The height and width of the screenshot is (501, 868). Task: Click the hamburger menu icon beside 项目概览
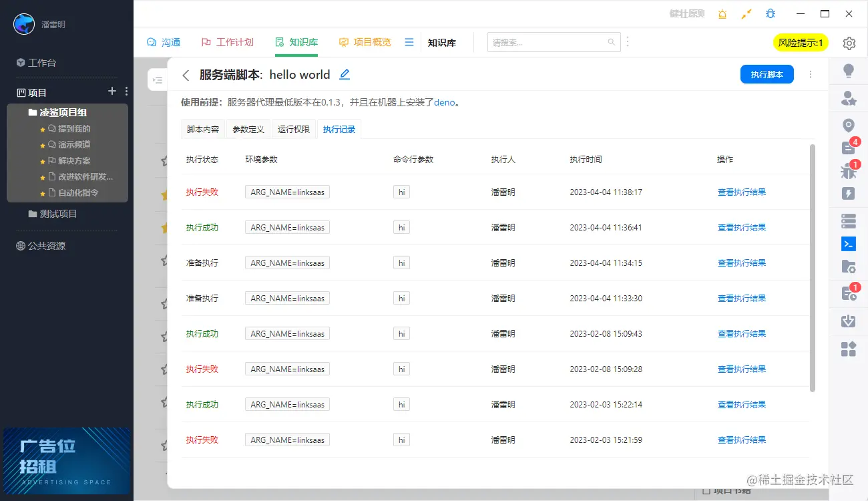coord(409,42)
